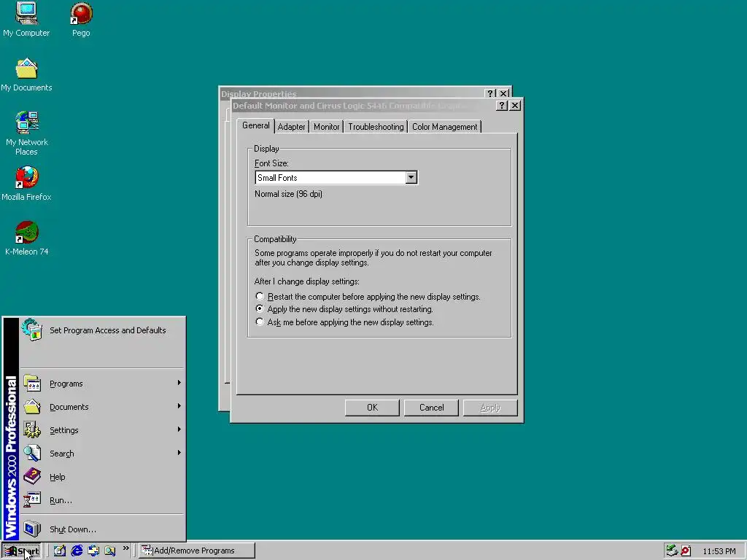Image resolution: width=747 pixels, height=560 pixels.
Task: Click the help question mark on monitor dialog
Action: click(502, 105)
